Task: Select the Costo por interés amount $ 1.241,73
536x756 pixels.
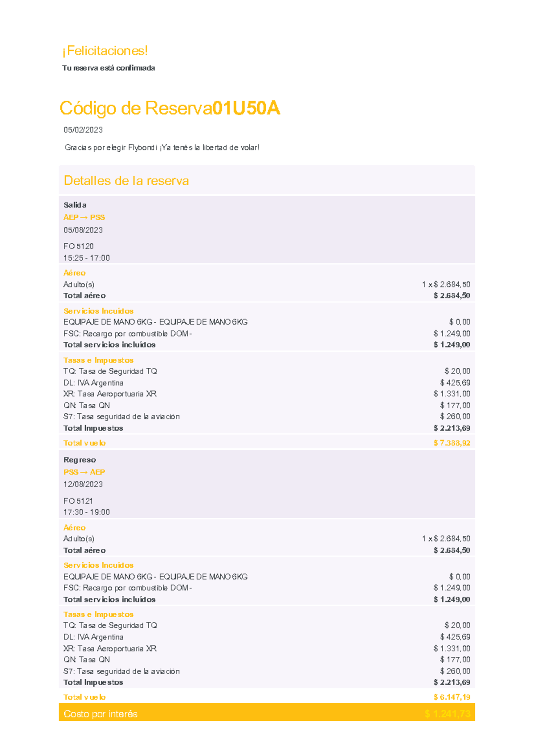Action: [448, 714]
